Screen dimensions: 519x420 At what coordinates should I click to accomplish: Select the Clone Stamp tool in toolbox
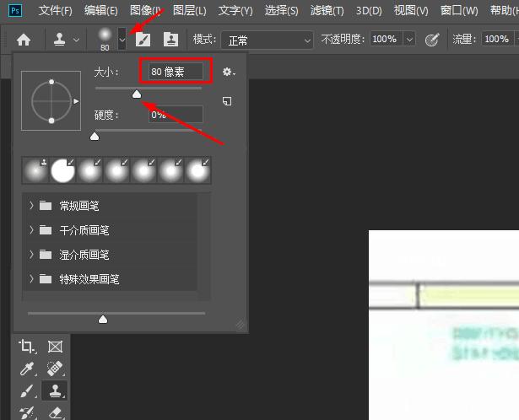point(56,390)
